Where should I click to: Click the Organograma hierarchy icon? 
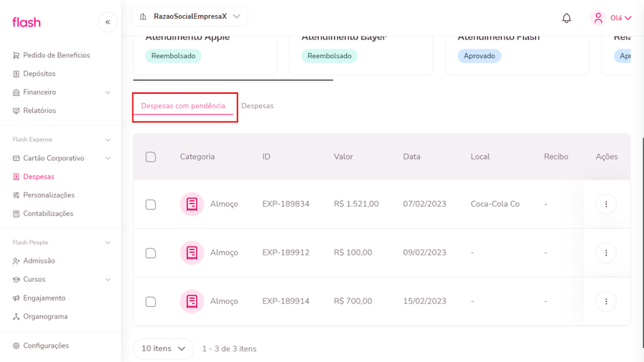click(16, 317)
